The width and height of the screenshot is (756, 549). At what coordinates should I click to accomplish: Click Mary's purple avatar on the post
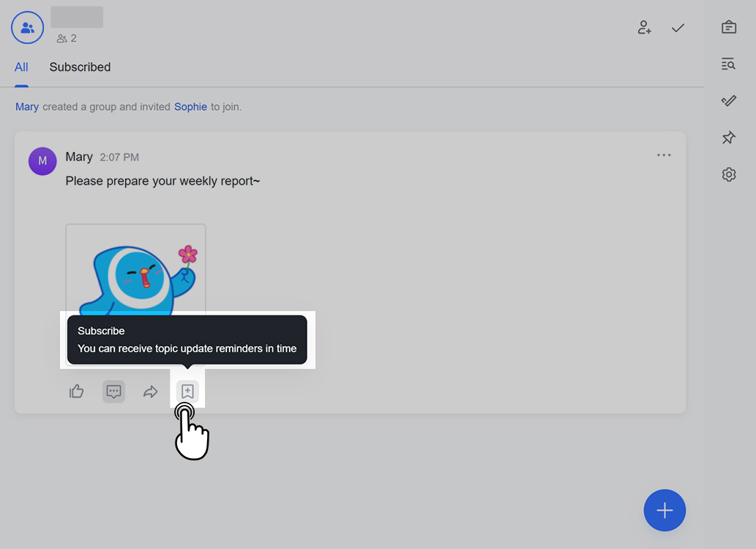pyautogui.click(x=42, y=161)
